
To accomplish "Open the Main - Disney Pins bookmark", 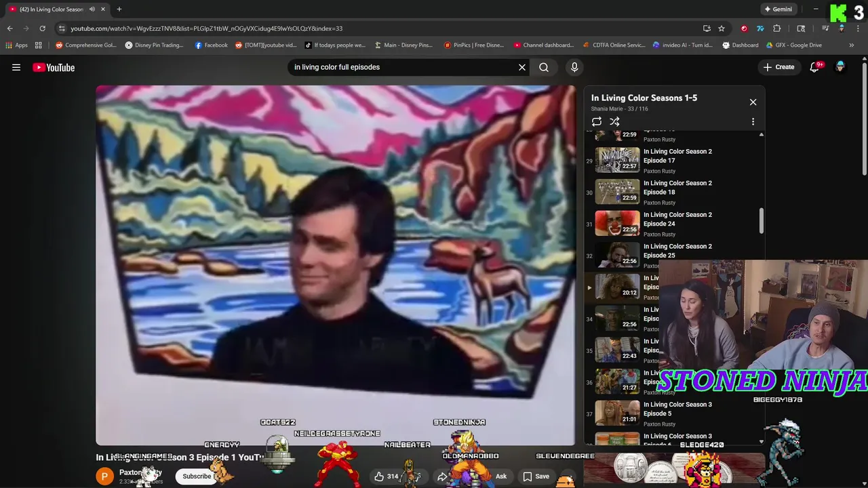I will [403, 45].
